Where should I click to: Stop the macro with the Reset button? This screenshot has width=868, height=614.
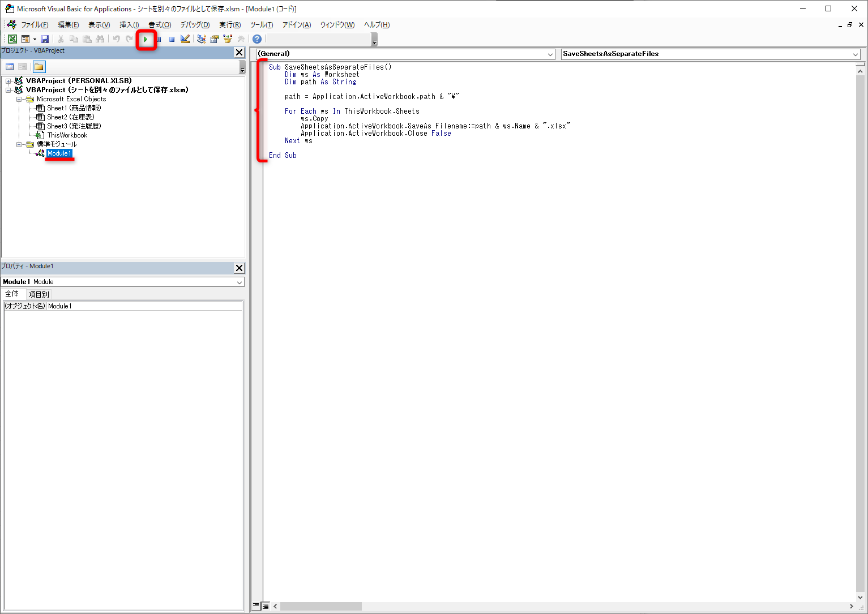point(172,39)
